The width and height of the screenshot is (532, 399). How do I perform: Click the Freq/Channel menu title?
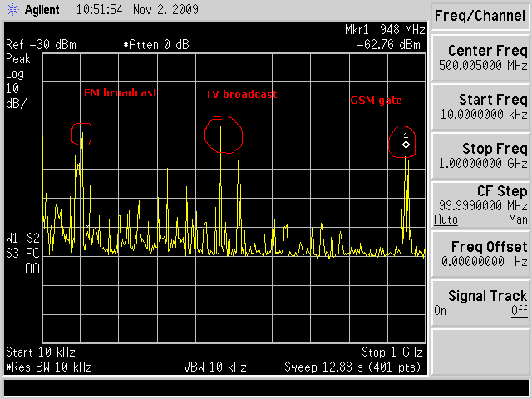click(x=480, y=16)
